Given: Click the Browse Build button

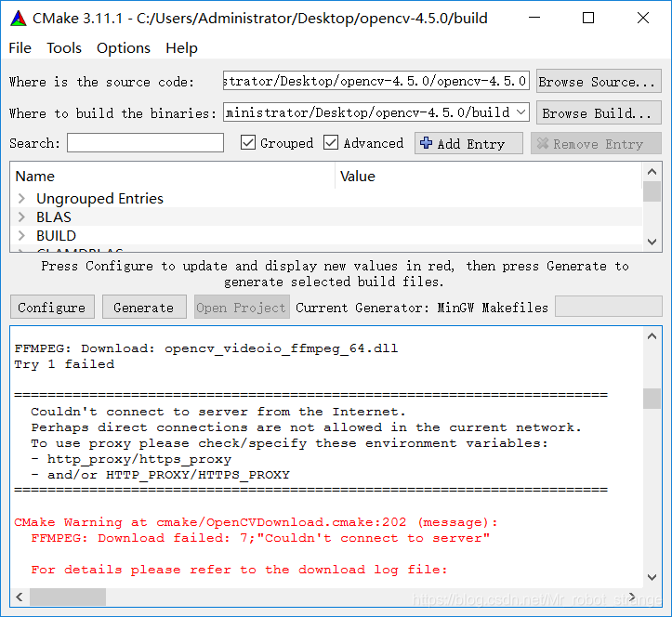Looking at the screenshot, I should 599,113.
